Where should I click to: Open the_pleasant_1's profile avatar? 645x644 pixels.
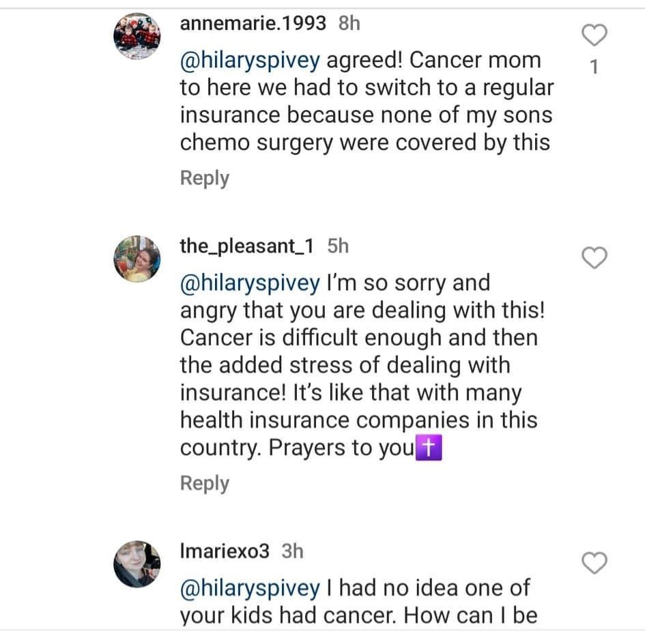(137, 259)
